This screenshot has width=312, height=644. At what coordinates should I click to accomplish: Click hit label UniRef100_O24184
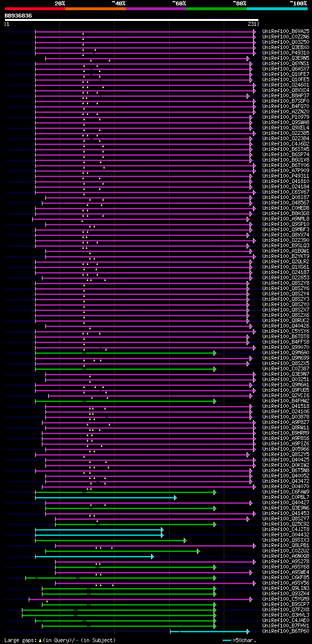click(x=286, y=186)
